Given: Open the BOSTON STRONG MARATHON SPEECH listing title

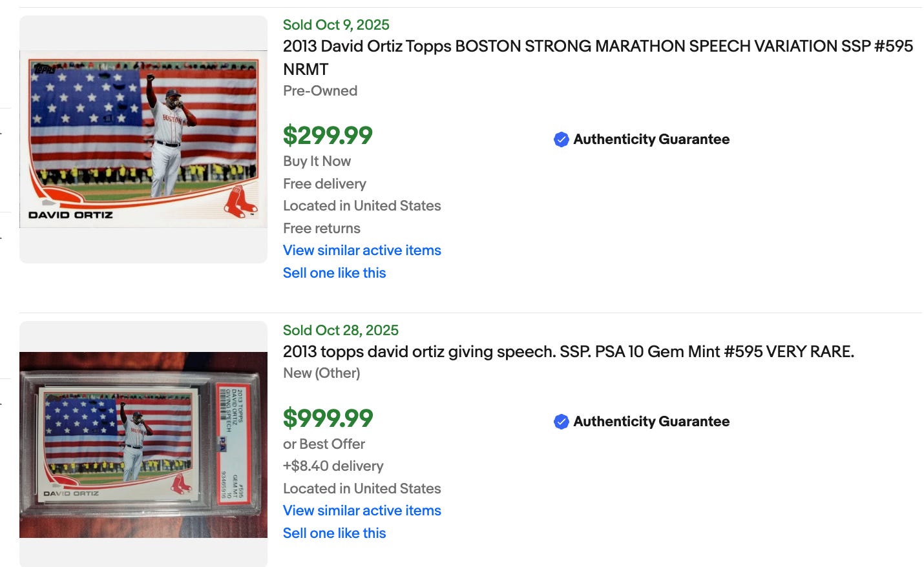Looking at the screenshot, I should 597,46.
